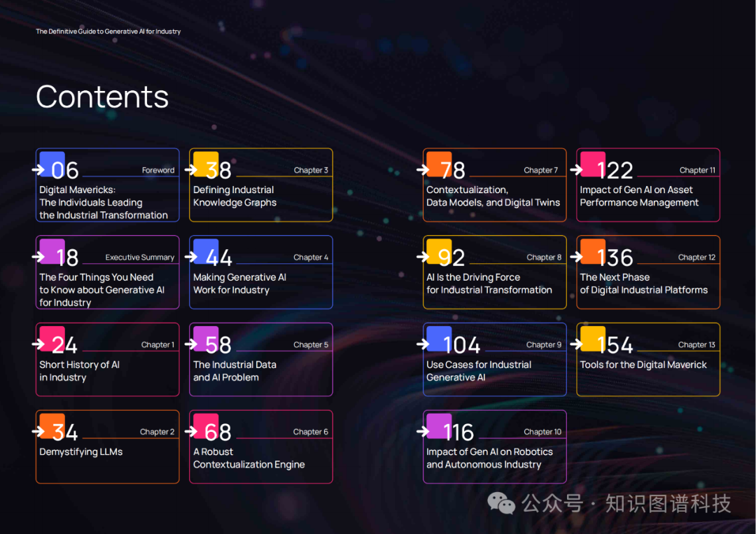Viewport: 756px width, 534px height.
Task: Click The Definitive Guide to Generative AI header text
Action: tap(108, 31)
